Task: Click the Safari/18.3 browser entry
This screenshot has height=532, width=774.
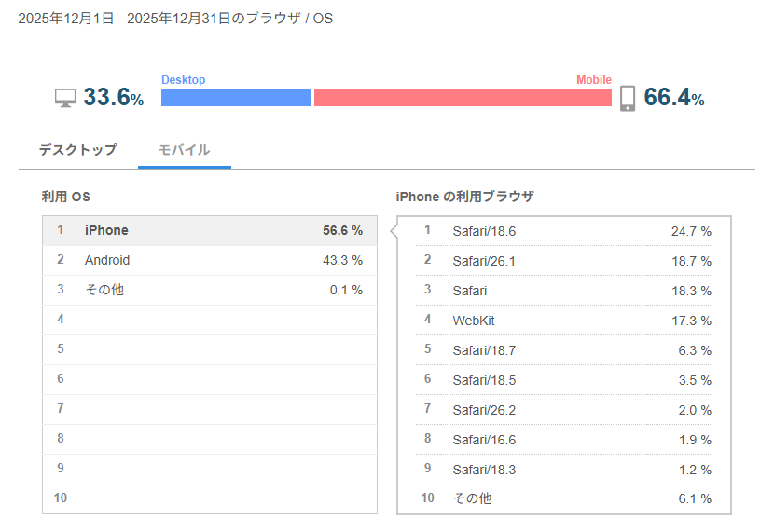Action: point(564,470)
